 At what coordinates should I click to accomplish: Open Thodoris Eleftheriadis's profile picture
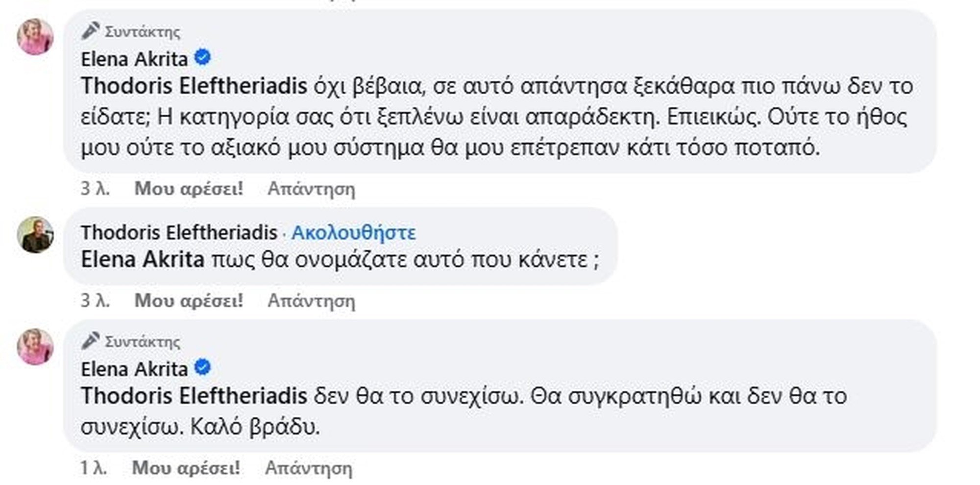(35, 234)
